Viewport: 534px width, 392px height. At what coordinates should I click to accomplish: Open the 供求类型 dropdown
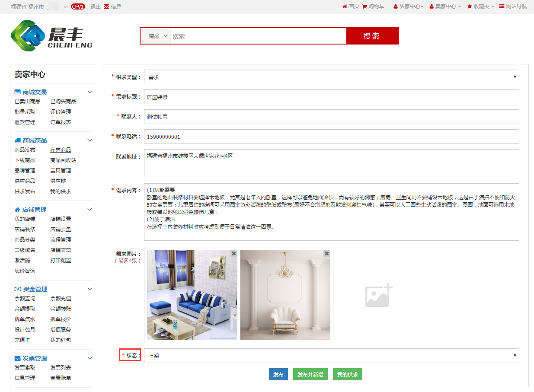[x=331, y=77]
